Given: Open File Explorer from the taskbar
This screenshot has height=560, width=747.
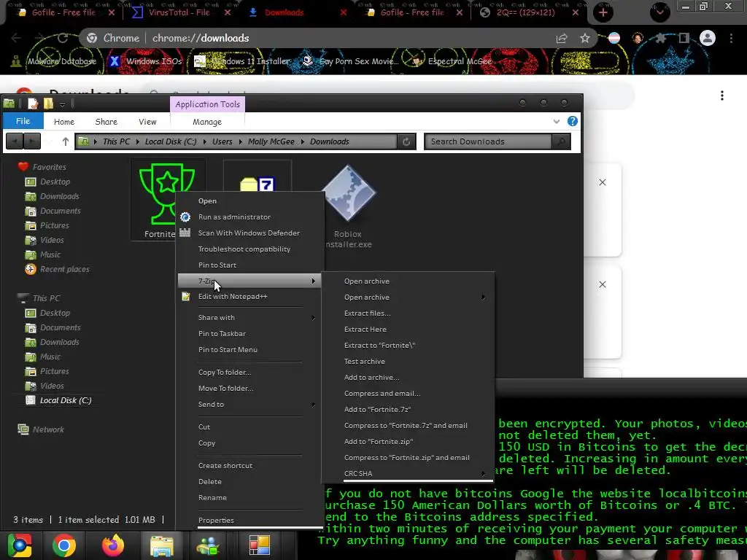Looking at the screenshot, I should point(162,545).
